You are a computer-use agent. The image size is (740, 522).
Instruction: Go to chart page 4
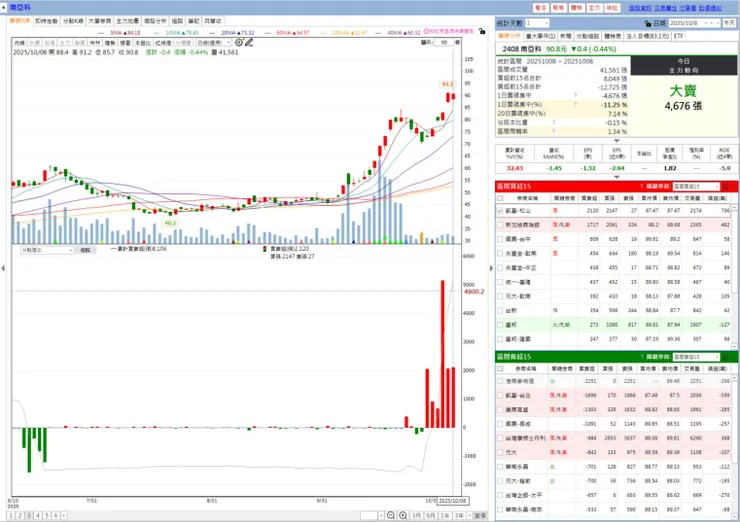coord(38,515)
